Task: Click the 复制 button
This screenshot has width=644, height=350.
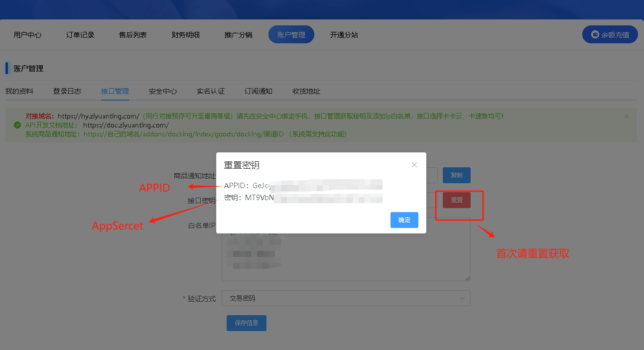Action: click(457, 175)
